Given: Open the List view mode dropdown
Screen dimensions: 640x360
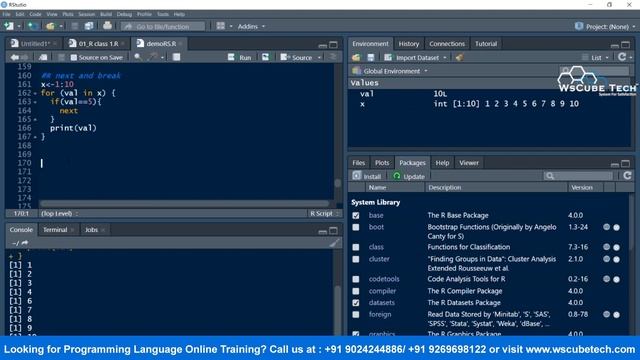Looking at the screenshot, I should coord(596,58).
